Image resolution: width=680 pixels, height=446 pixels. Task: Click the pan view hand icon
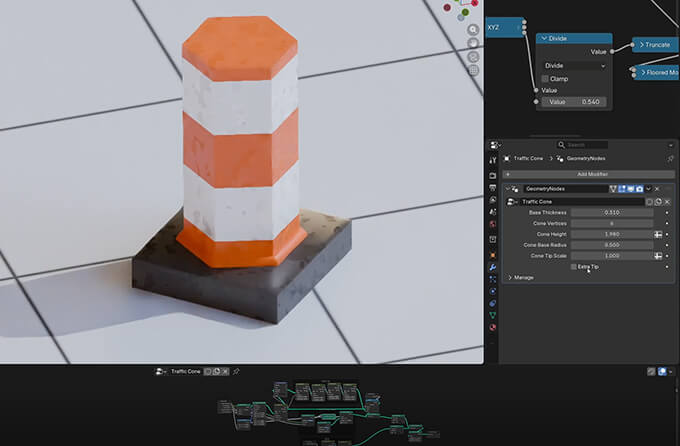click(473, 44)
